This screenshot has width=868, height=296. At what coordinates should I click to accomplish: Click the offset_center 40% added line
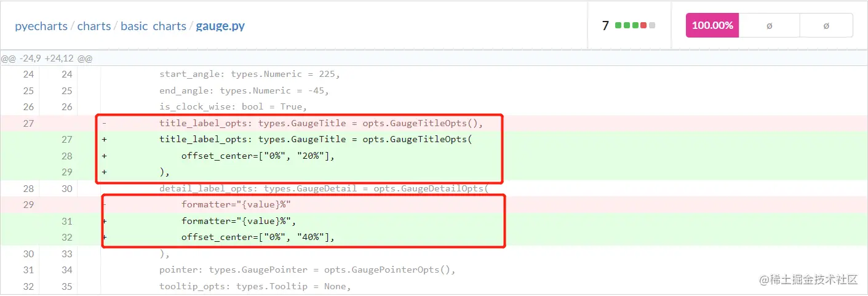(x=258, y=237)
